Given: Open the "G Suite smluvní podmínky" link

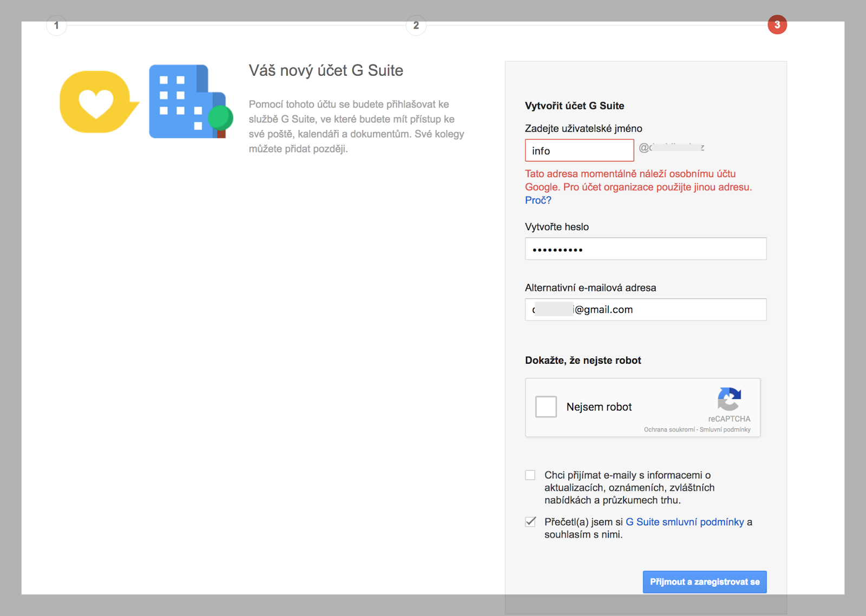Looking at the screenshot, I should 685,522.
